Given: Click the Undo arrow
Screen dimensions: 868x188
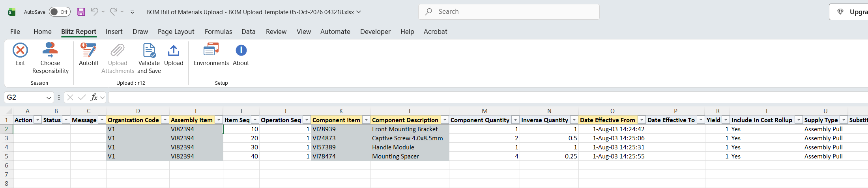Looking at the screenshot, I should (x=94, y=12).
